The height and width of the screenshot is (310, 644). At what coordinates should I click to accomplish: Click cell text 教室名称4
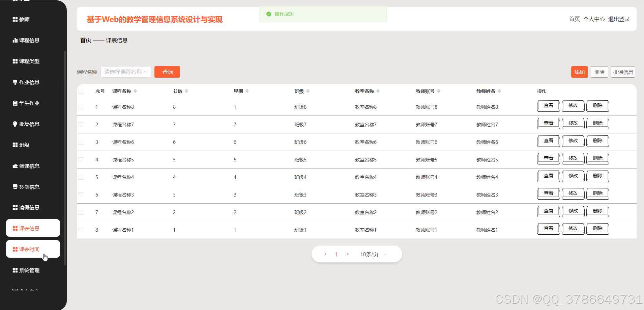click(x=366, y=177)
